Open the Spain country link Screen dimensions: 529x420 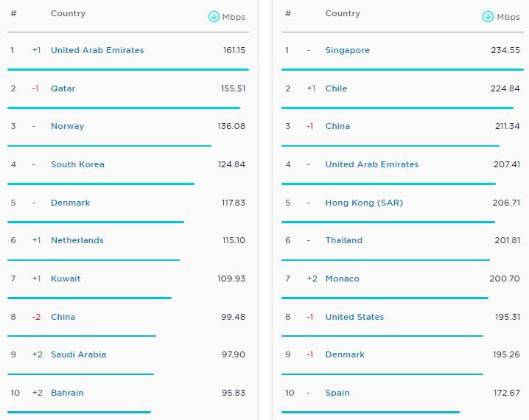click(337, 393)
